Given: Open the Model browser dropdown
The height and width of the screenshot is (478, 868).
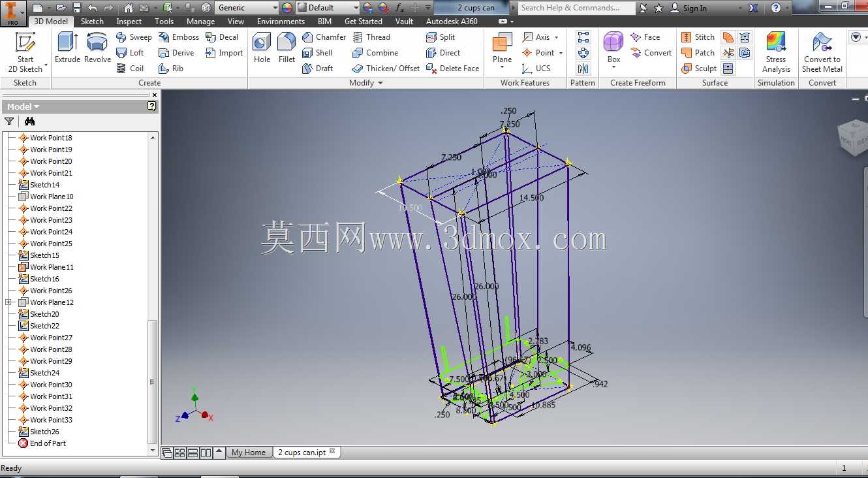Looking at the screenshot, I should [x=23, y=106].
